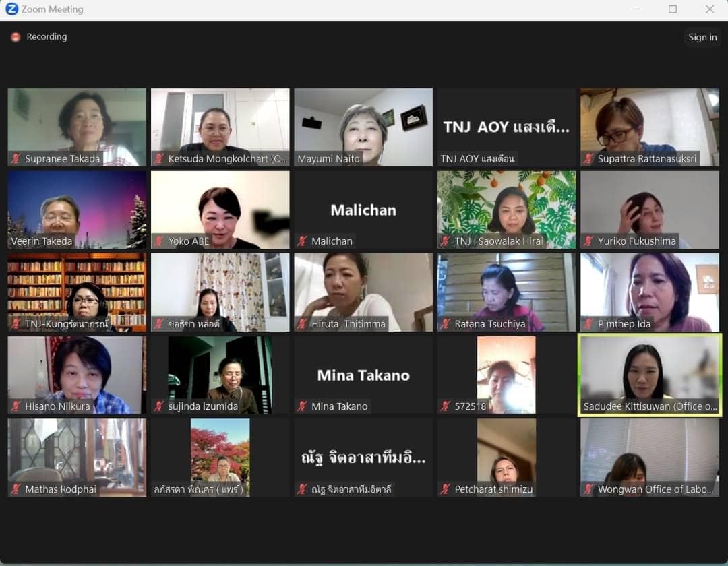Screen dimensions: 728x566
Task: Click the red Recording indicator icon
Action: click(16, 37)
